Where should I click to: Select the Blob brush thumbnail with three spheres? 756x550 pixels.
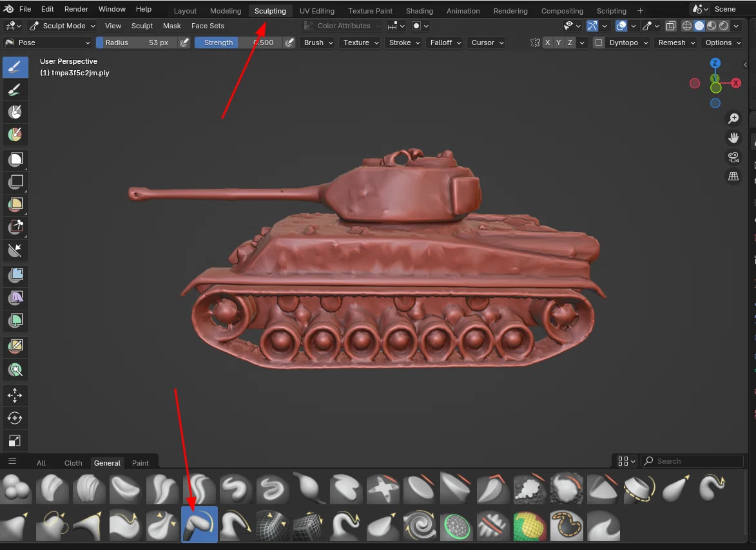(17, 489)
